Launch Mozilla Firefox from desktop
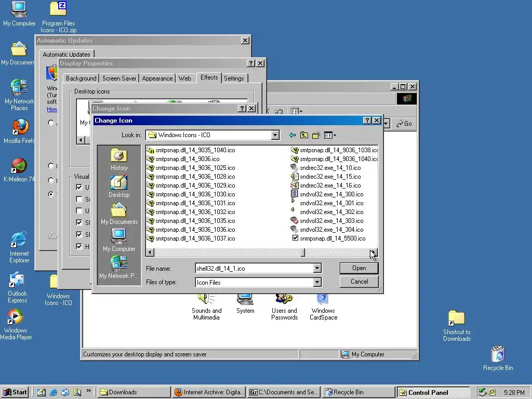This screenshot has width=532, height=399. coord(19,131)
